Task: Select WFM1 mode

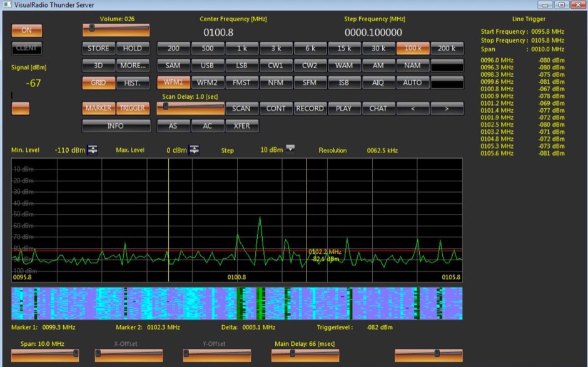Action: (173, 83)
